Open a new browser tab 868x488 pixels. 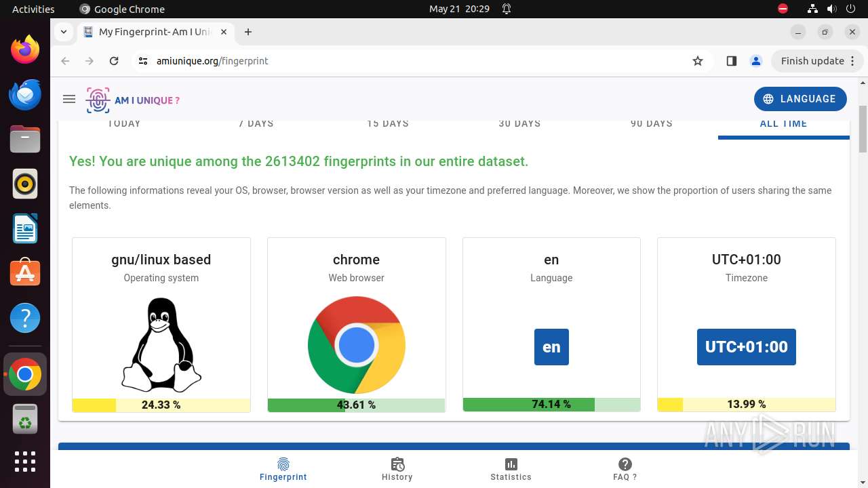[x=248, y=32]
